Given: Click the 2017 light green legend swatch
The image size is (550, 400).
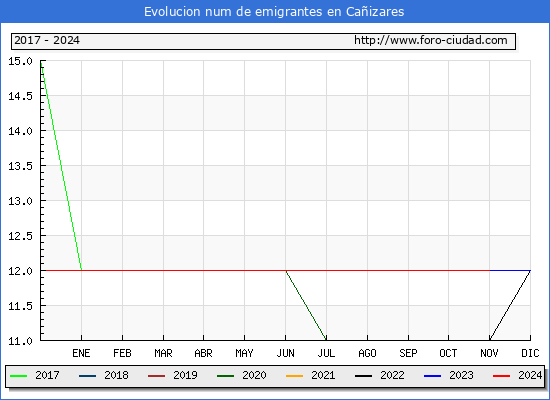Looking at the screenshot, I should click(19, 376).
